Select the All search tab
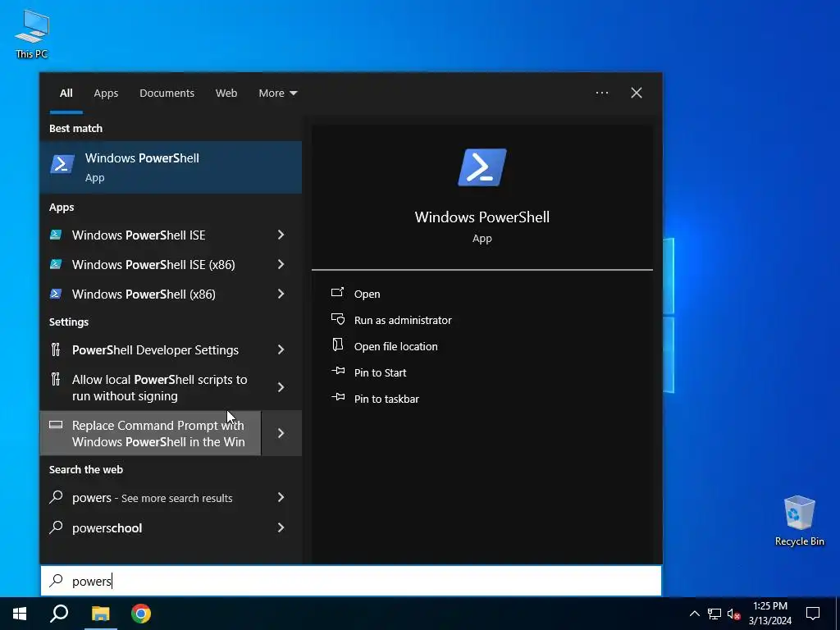Viewport: 840px width, 630px height. (66, 93)
